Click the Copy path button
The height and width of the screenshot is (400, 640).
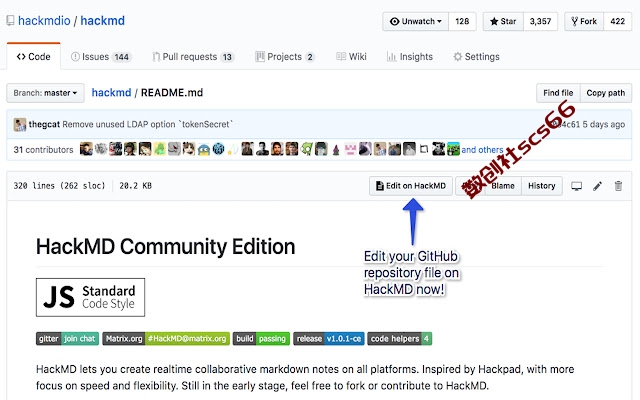[606, 93]
